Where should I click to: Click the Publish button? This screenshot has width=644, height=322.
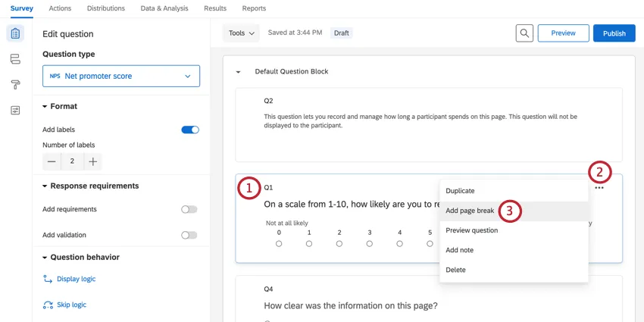[614, 33]
